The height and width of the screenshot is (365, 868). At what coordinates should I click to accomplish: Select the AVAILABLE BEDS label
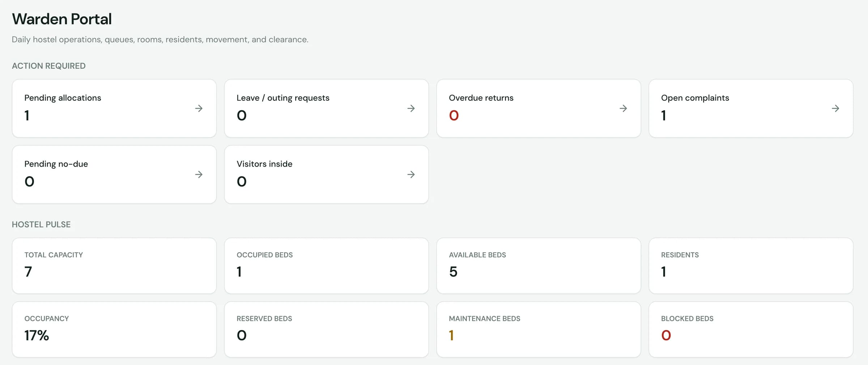click(x=477, y=255)
